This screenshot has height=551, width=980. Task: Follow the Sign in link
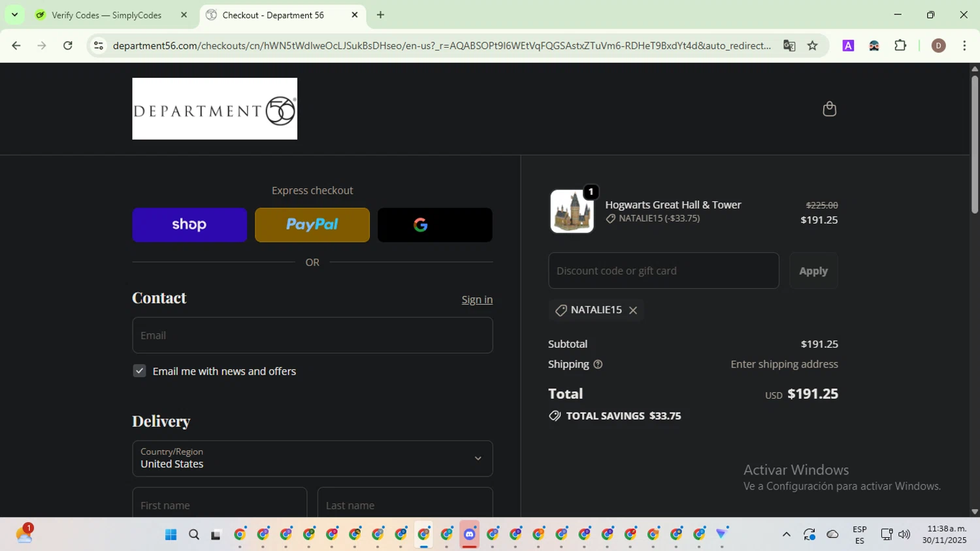tap(477, 299)
